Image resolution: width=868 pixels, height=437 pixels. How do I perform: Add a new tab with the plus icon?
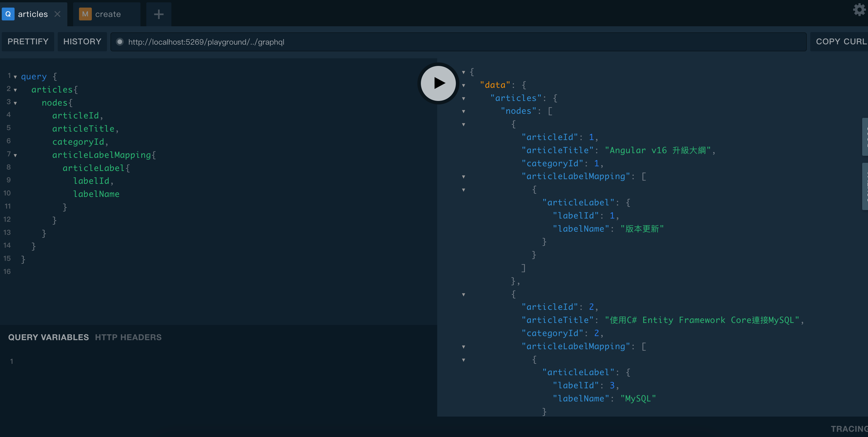[159, 14]
